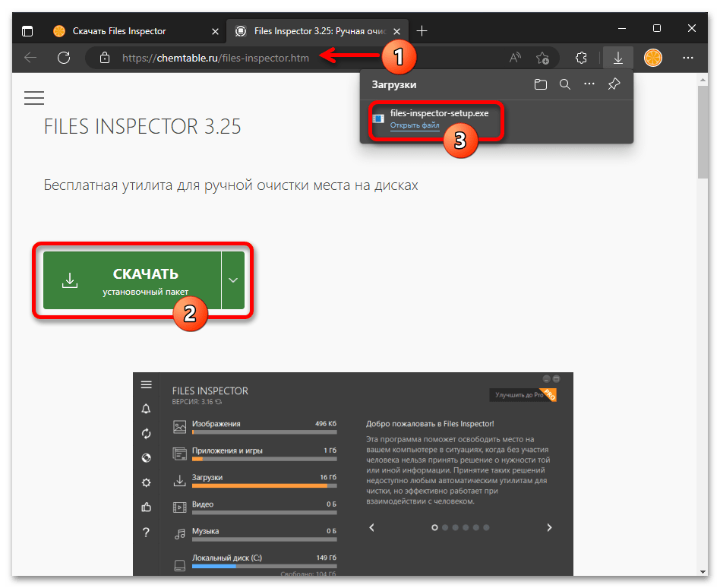Go back to the previous page
Image resolution: width=720 pixels, height=588 pixels.
coord(30,58)
